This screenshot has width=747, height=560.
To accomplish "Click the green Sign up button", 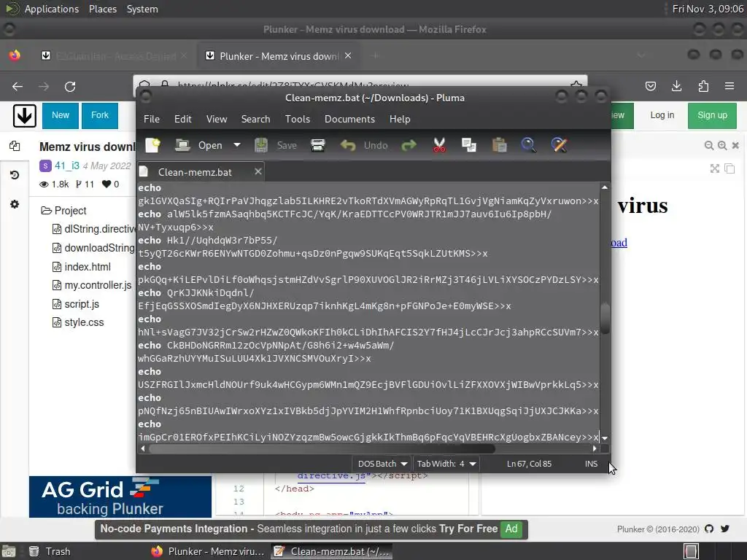I will pyautogui.click(x=712, y=116).
